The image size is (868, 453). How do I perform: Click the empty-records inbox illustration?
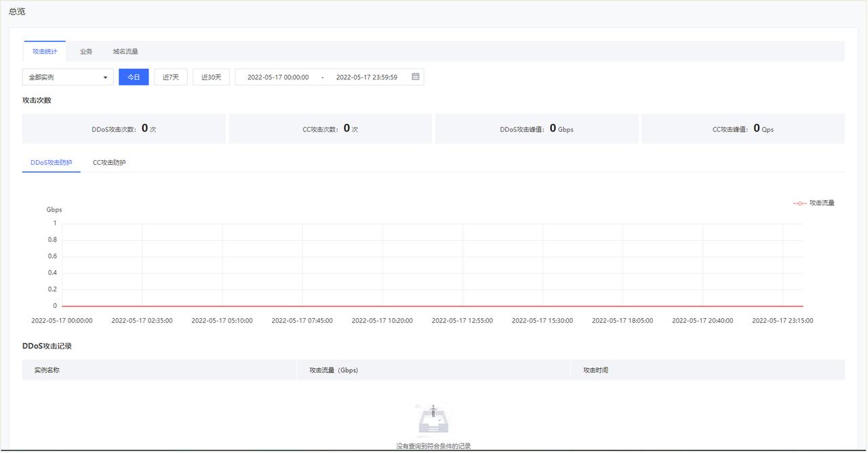[433, 420]
